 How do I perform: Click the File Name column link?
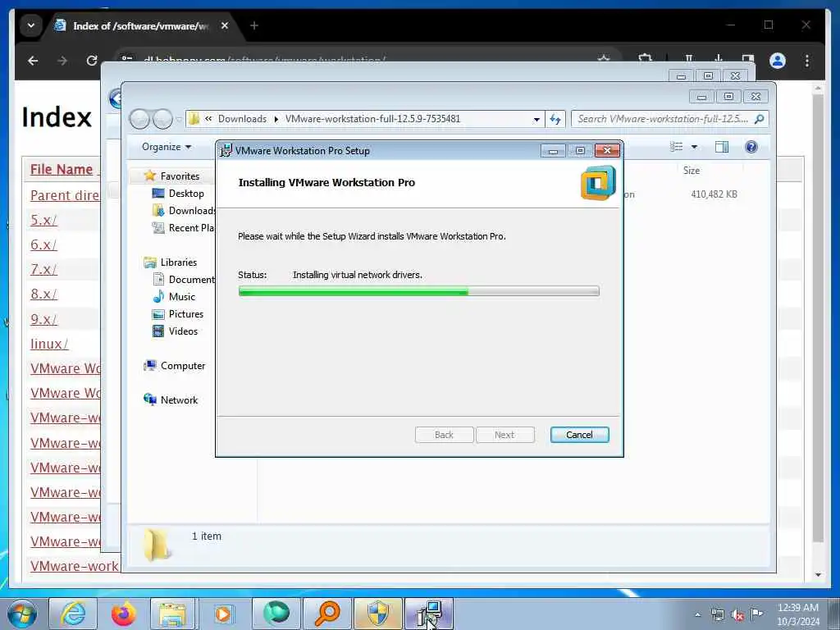(62, 169)
